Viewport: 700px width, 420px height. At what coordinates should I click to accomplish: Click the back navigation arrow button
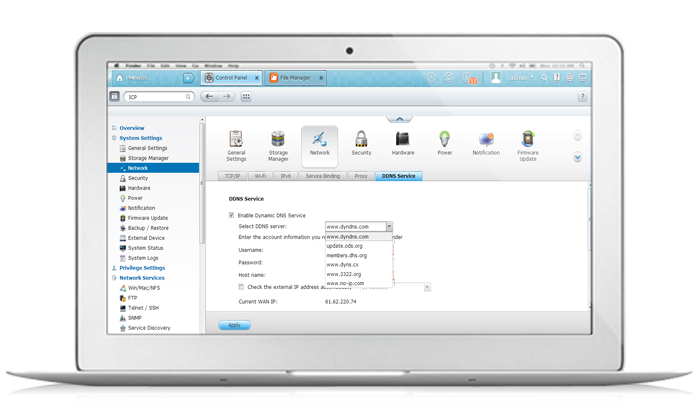point(209,97)
